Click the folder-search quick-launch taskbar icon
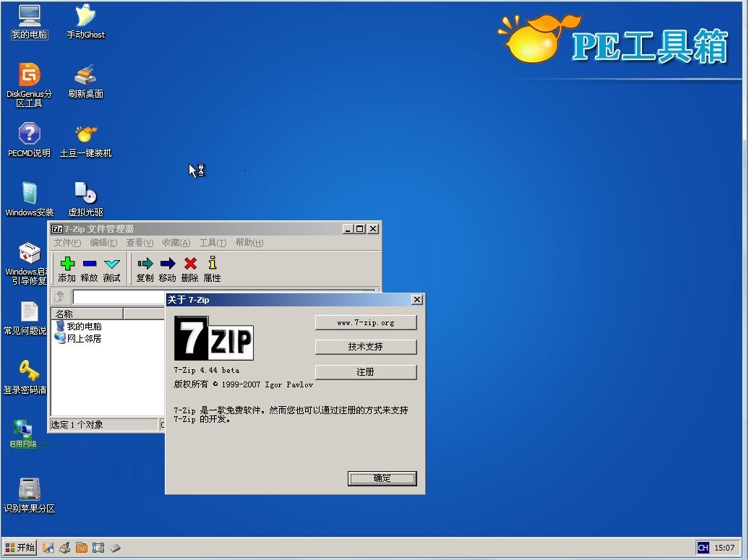This screenshot has width=749, height=560. pyautogui.click(x=82, y=548)
